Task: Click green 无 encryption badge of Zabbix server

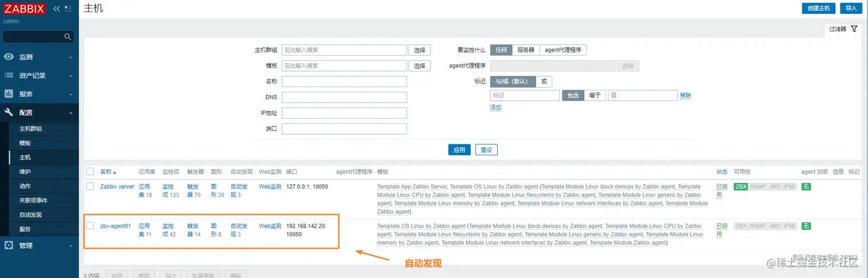Action: point(806,187)
